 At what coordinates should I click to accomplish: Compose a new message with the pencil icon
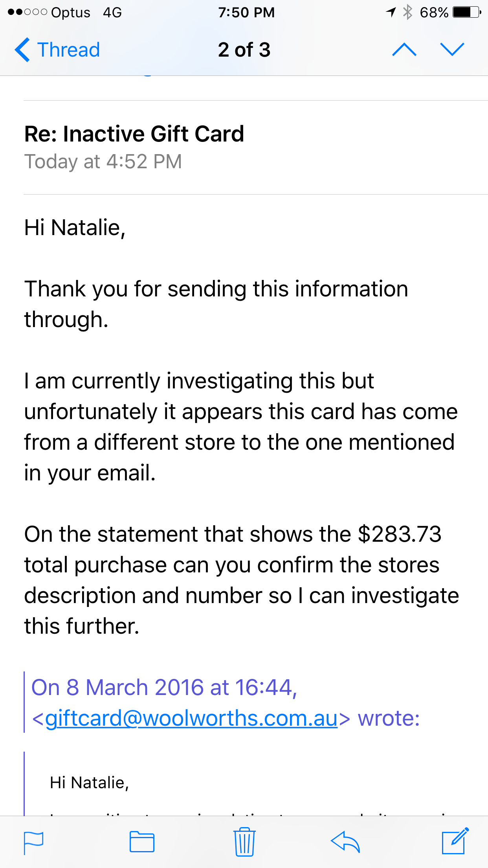point(455,841)
